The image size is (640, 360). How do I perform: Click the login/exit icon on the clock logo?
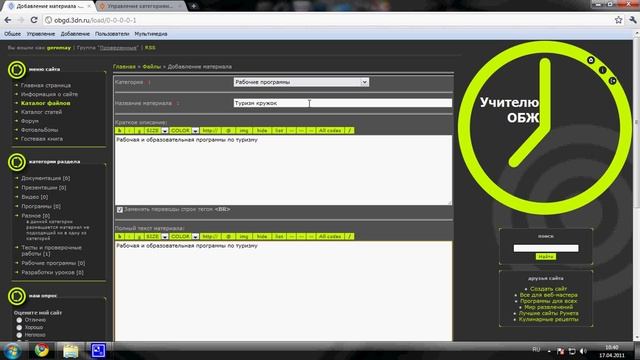point(612,81)
